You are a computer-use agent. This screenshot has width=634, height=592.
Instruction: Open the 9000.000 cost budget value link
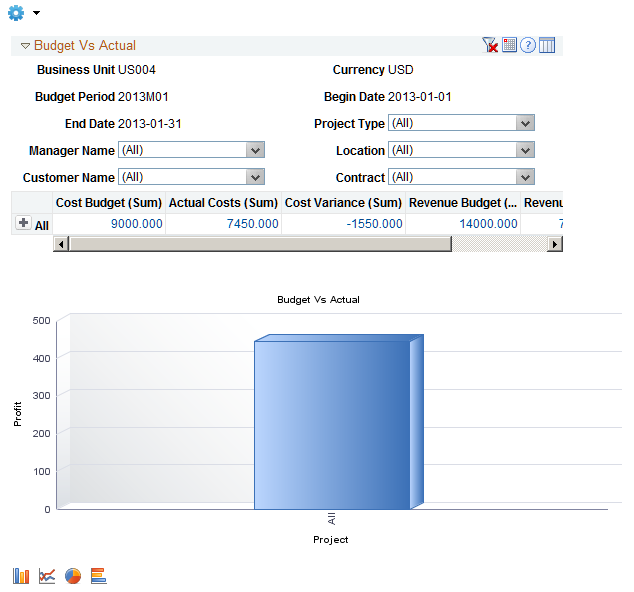(x=137, y=224)
